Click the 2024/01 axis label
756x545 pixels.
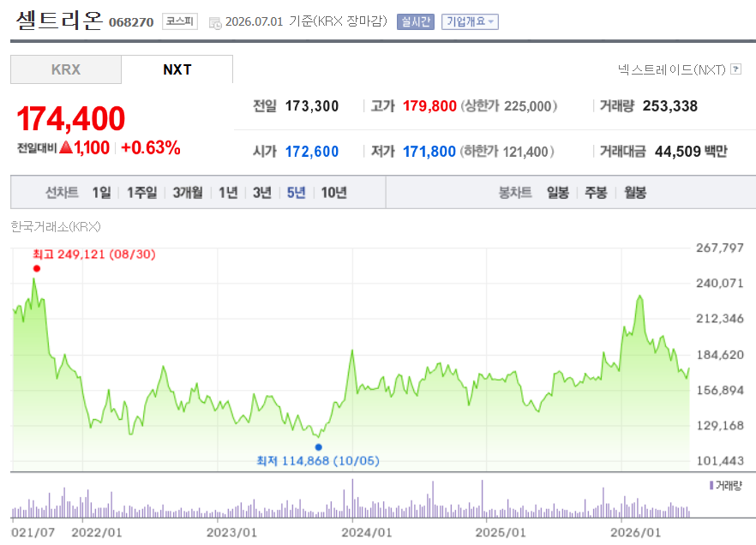click(x=367, y=532)
